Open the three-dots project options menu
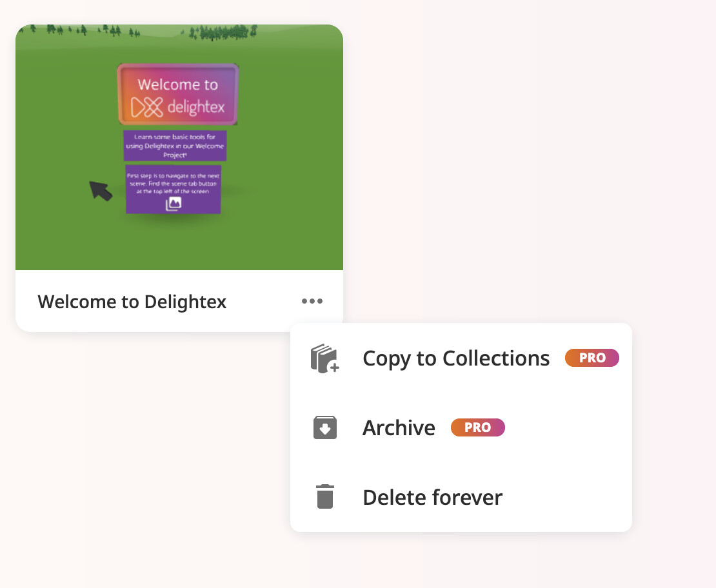The image size is (716, 588). pos(312,301)
